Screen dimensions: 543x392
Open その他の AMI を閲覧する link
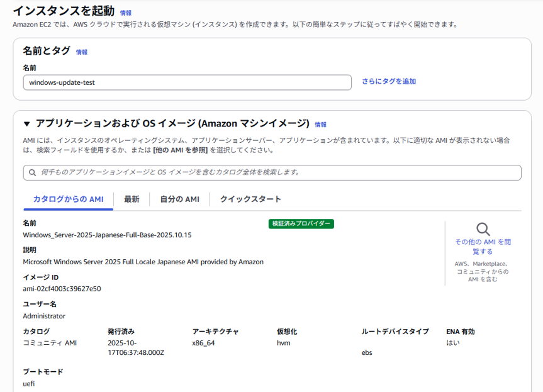click(x=483, y=246)
